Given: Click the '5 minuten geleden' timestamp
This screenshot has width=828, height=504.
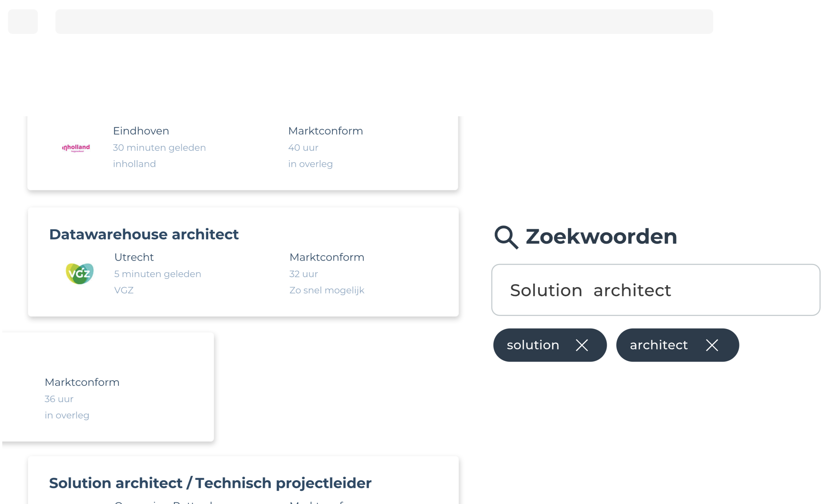Looking at the screenshot, I should tap(158, 274).
